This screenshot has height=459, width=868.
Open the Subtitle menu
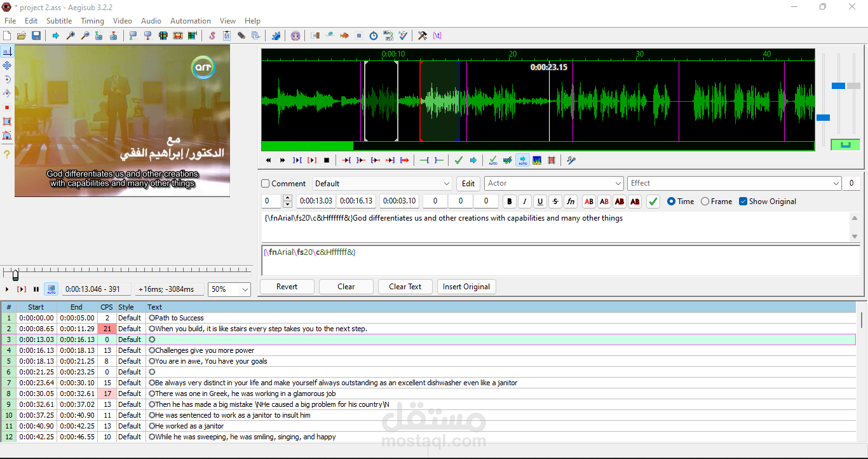click(59, 21)
